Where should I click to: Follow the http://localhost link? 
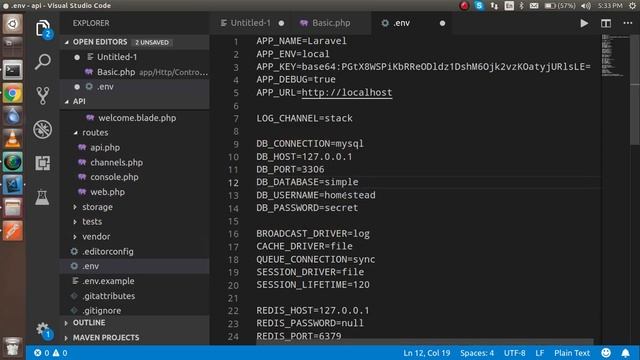(x=347, y=93)
